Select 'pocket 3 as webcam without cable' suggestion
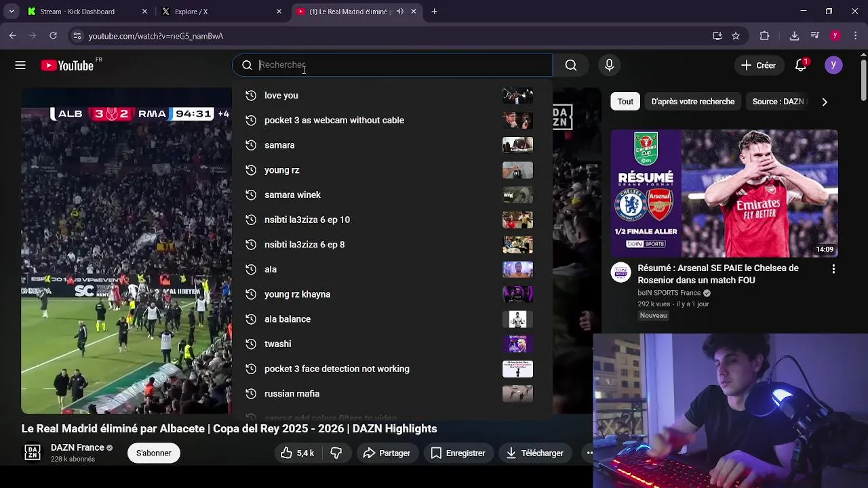This screenshot has width=868, height=488. [392, 120]
